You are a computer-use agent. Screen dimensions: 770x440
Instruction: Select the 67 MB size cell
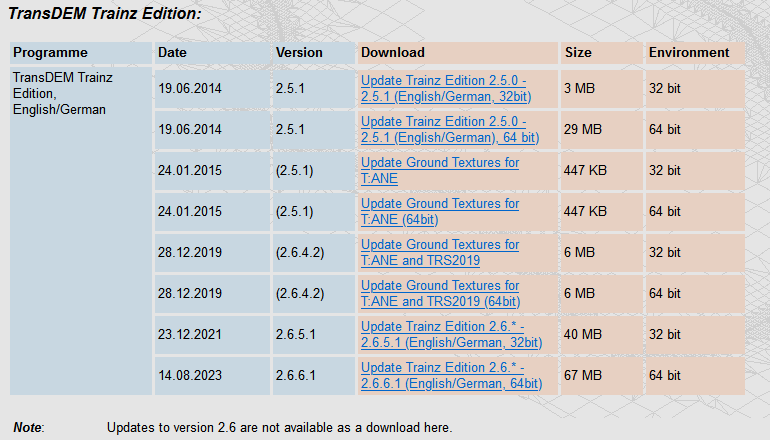[x=602, y=376]
